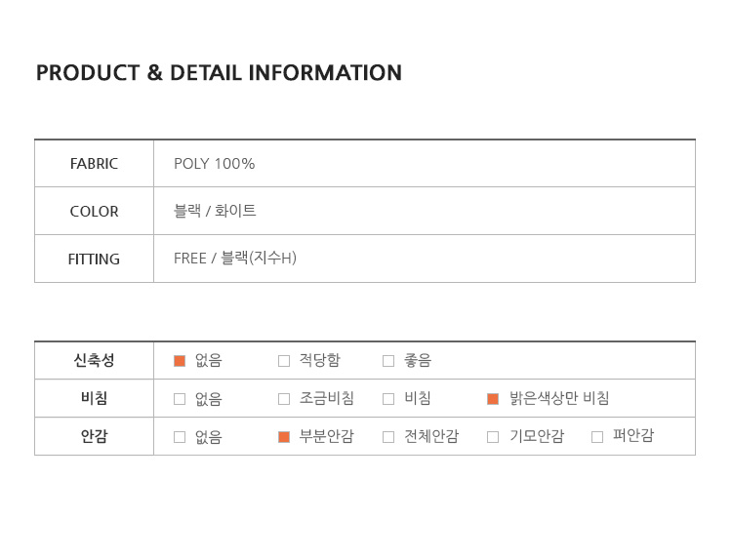Viewport: 732px width, 560px height.
Task: Select the FREE / 블랙(지수H) fitting text
Action: [235, 260]
